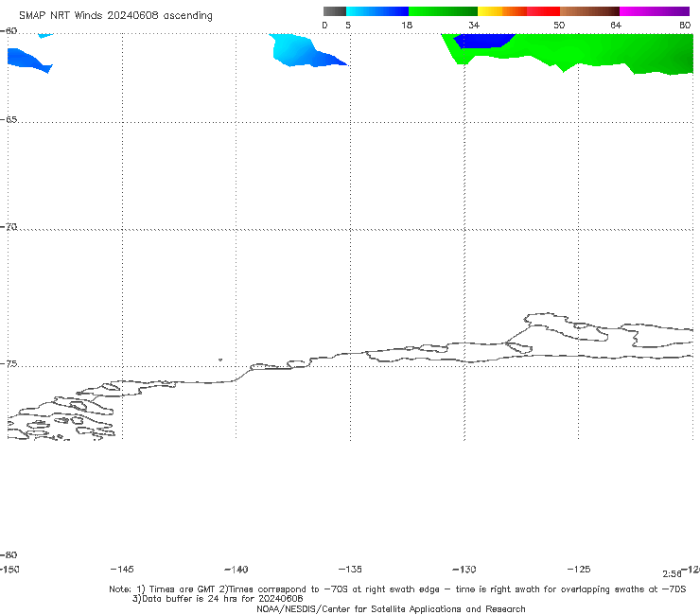Click the color bar scale label 34
This screenshot has width=700, height=615.
[x=474, y=25]
